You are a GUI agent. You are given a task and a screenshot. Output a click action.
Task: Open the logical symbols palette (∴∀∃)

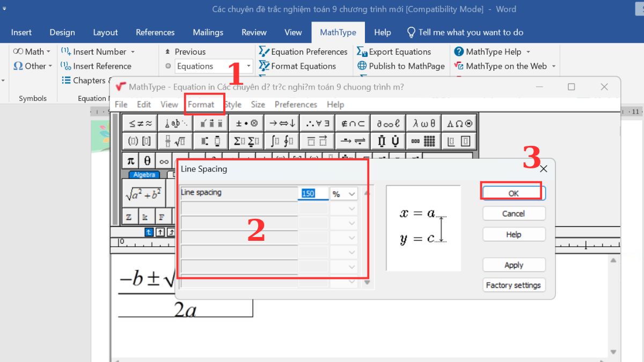tap(317, 123)
